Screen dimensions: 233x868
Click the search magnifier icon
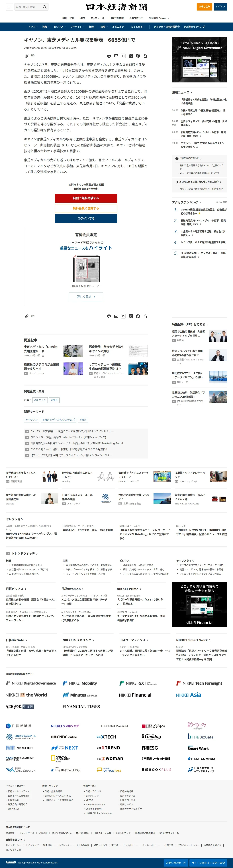tap(44, 7)
